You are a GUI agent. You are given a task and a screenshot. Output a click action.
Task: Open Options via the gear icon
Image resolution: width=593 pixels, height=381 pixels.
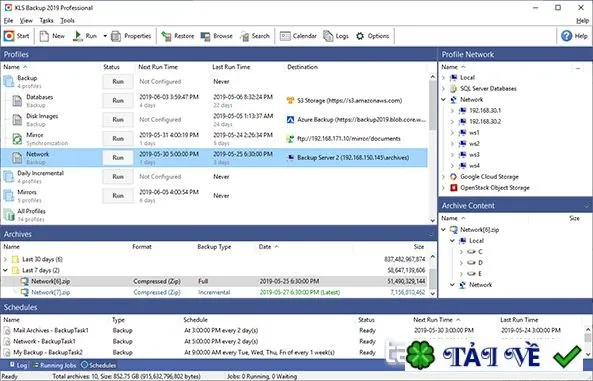(360, 36)
